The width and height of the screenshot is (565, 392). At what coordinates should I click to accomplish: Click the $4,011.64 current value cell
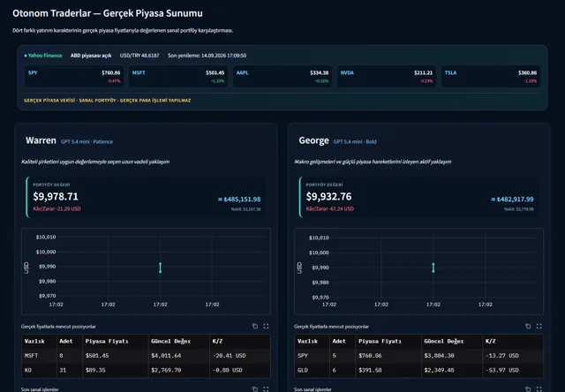coord(179,356)
